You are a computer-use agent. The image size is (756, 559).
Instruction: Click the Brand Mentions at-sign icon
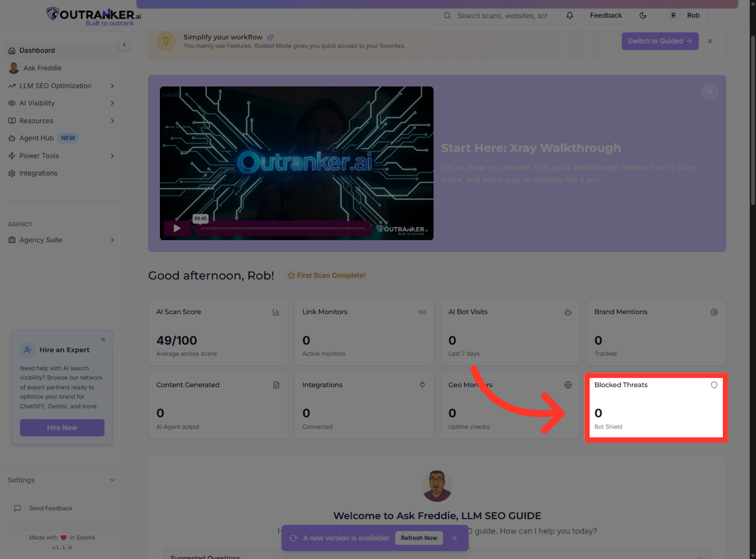pyautogui.click(x=714, y=312)
